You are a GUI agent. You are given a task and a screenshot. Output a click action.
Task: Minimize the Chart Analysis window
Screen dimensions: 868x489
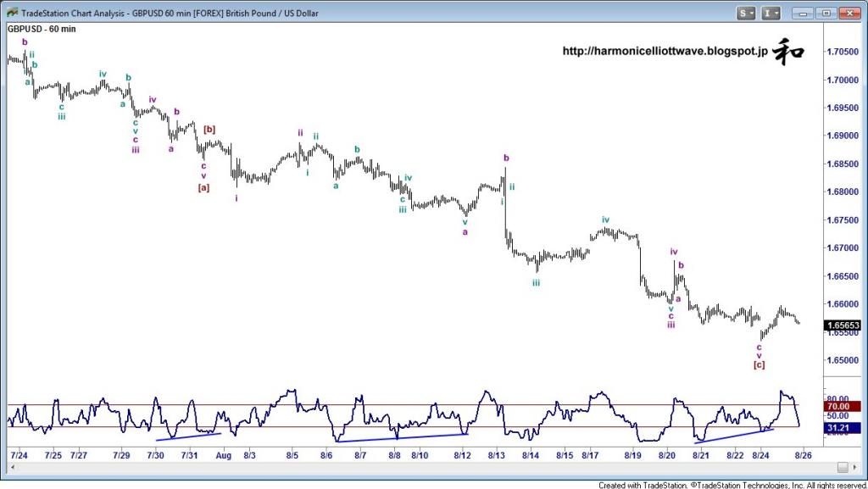click(x=803, y=13)
